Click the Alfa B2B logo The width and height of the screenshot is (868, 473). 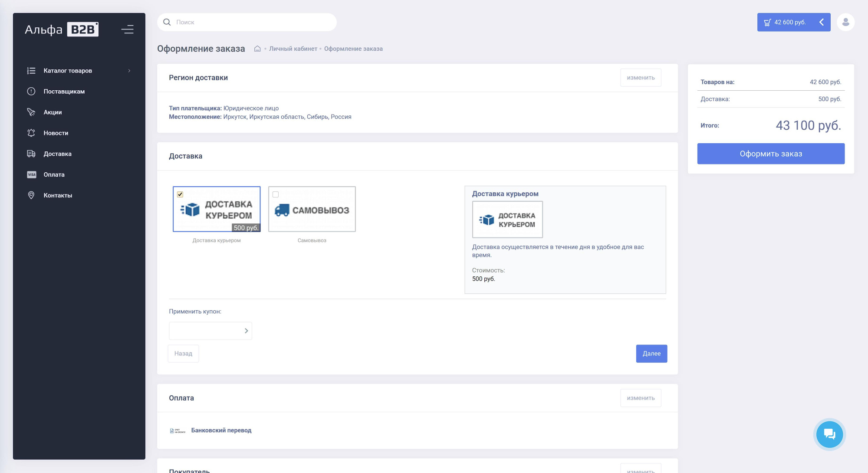[x=62, y=30]
